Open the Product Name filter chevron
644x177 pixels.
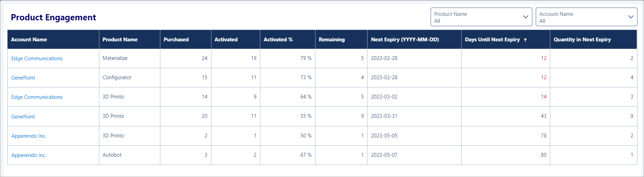pyautogui.click(x=525, y=17)
